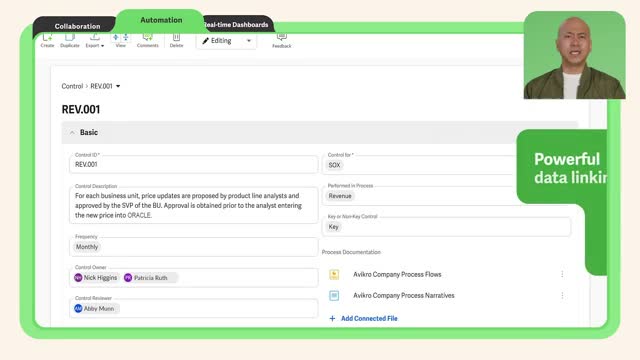Click the Process Narratives document icon
Screen dimensions: 640x360
coord(334,296)
